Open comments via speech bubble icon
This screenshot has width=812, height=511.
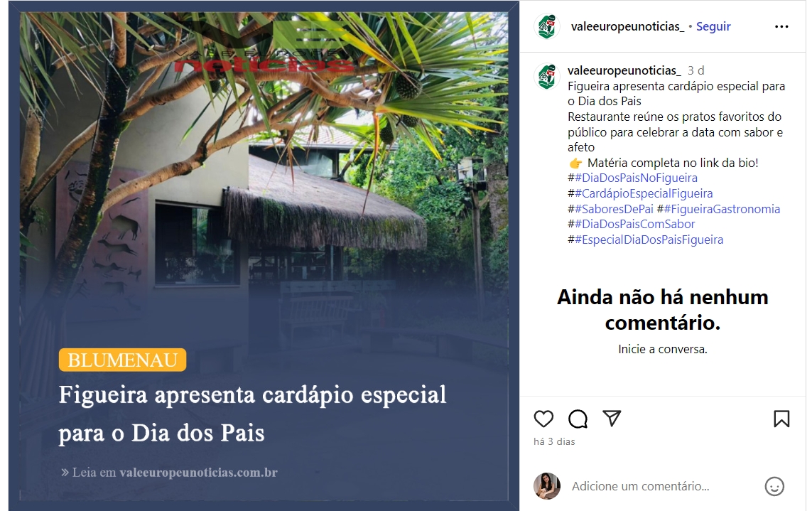[x=578, y=419]
